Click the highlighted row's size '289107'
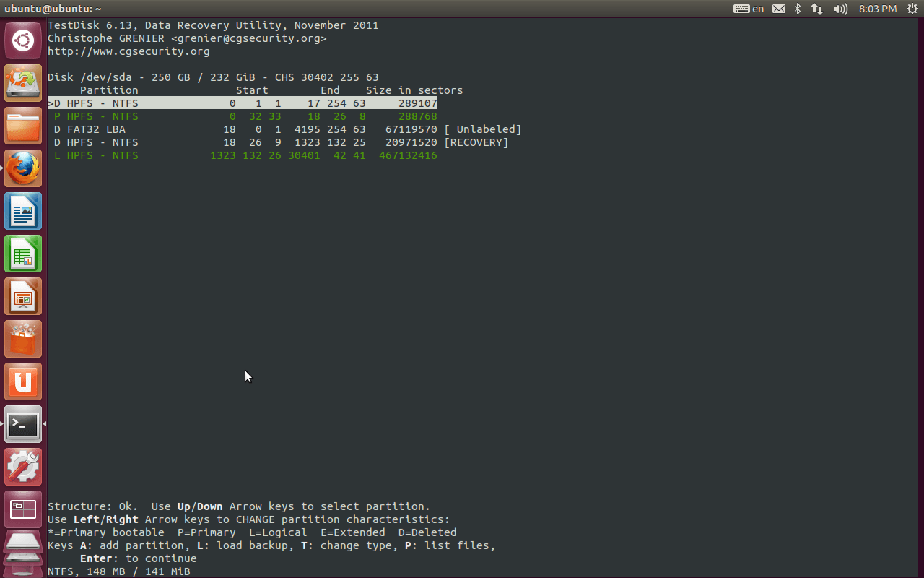This screenshot has height=578, width=924. click(418, 103)
